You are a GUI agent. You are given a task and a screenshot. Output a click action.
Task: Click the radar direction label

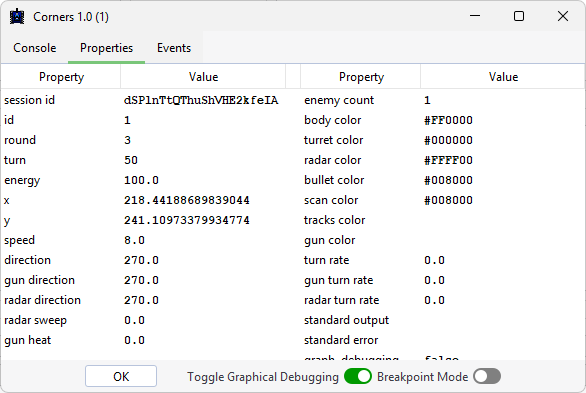pyautogui.click(x=42, y=300)
